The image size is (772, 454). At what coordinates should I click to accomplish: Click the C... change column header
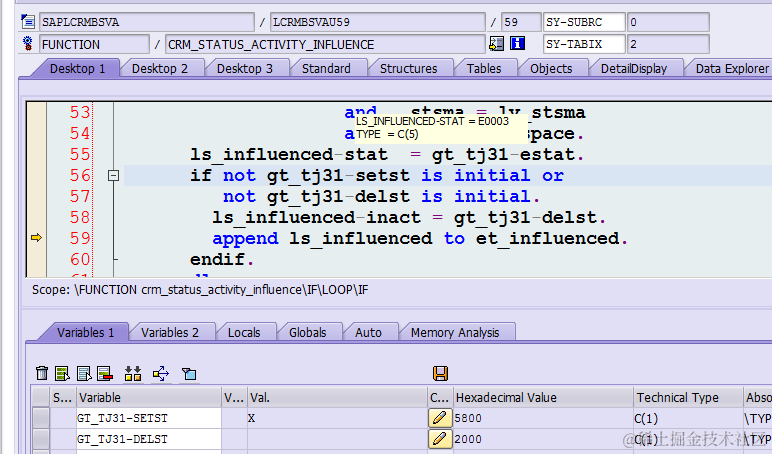coord(440,397)
